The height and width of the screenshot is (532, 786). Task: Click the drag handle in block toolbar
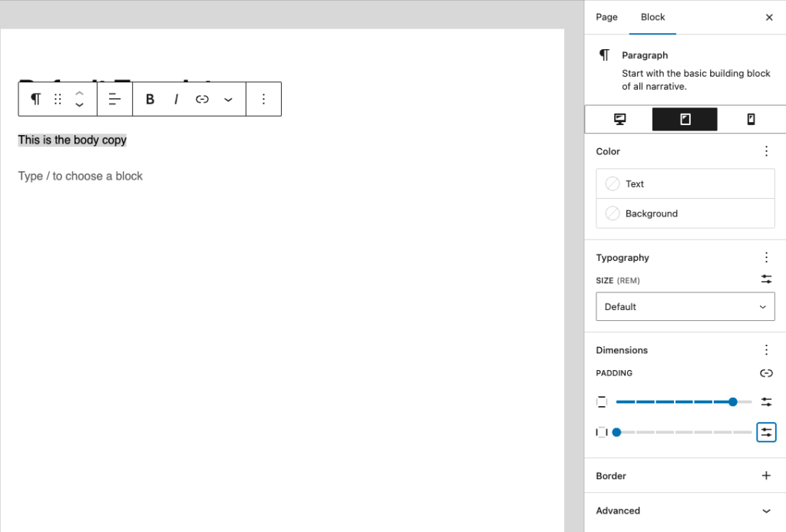(58, 99)
